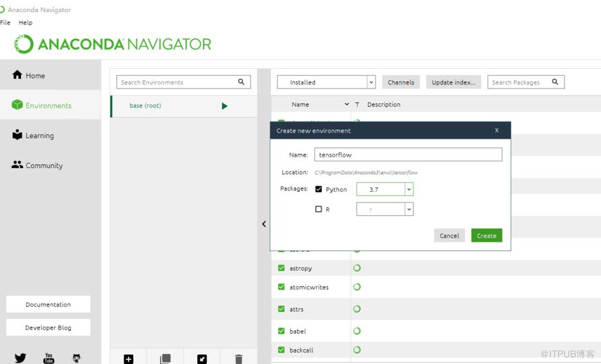The image size is (601, 364).
Task: Collapse the environments panel with the left chevron
Action: tap(264, 224)
